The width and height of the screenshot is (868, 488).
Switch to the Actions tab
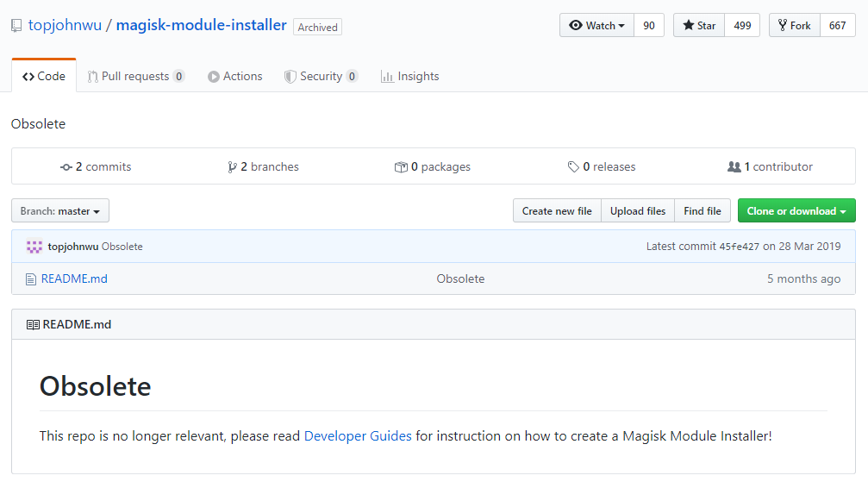(x=234, y=76)
